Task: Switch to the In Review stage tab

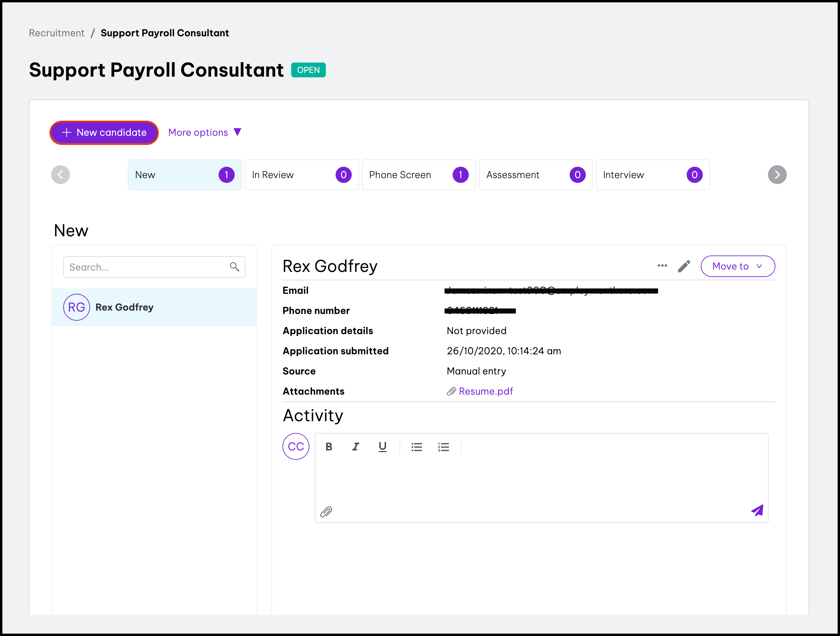Action: click(x=302, y=175)
